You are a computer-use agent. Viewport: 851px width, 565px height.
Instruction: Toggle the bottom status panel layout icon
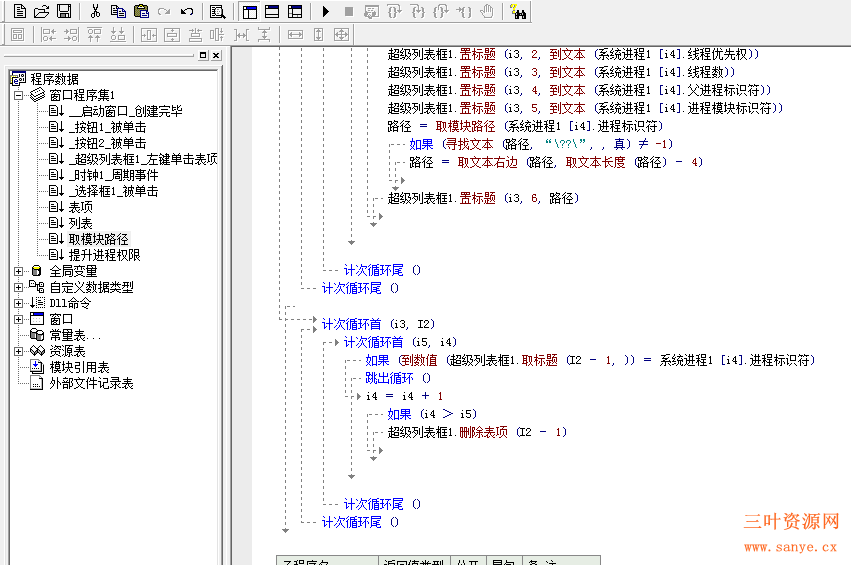pyautogui.click(x=272, y=11)
